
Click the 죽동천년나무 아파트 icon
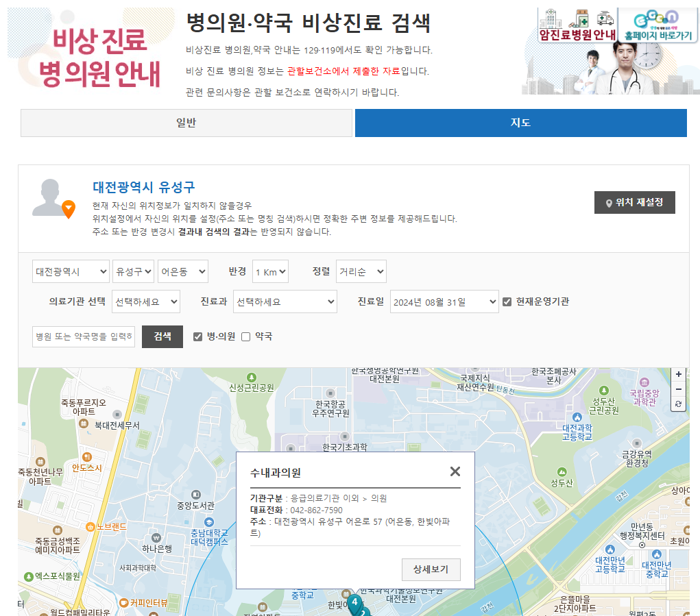pos(40,462)
